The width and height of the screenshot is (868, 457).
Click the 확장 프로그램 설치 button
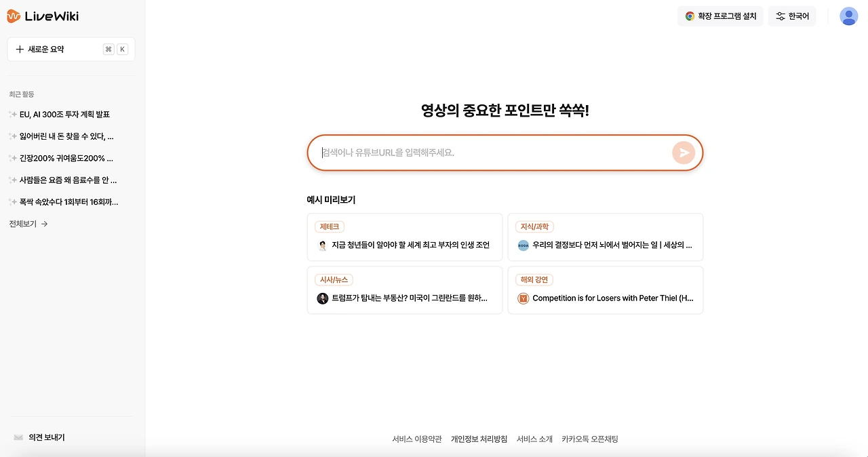click(720, 16)
